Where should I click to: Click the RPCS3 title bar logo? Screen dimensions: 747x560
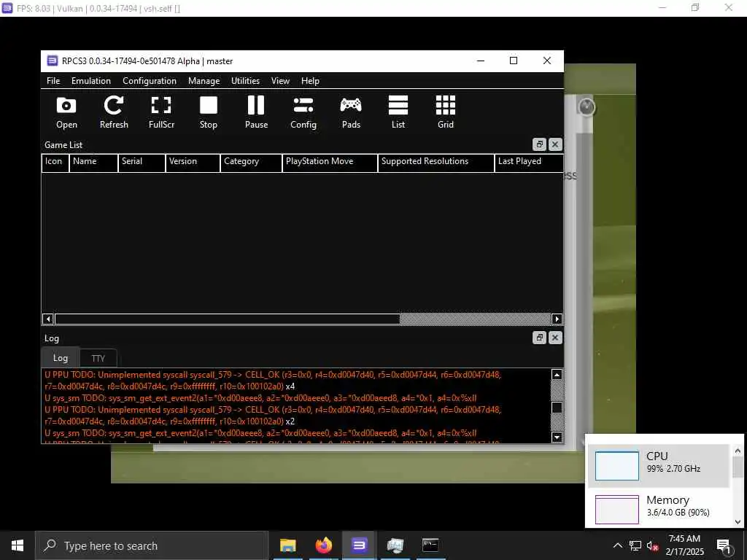[52, 61]
